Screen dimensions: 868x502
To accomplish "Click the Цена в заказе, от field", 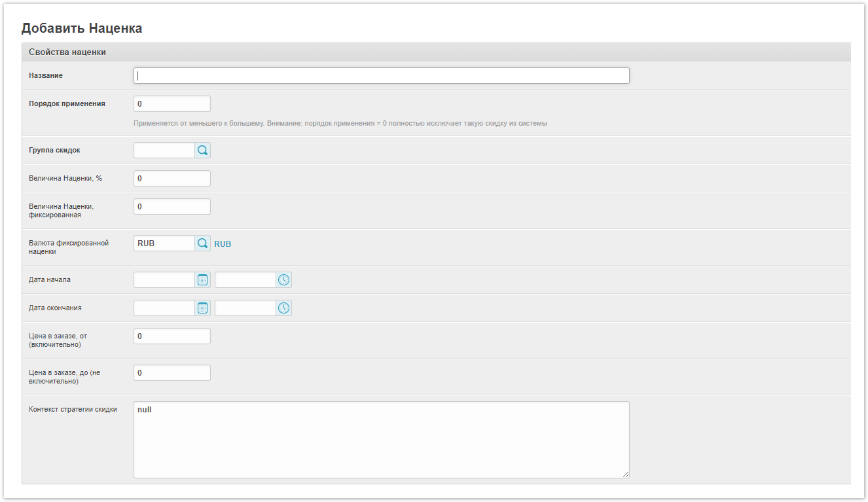I will (172, 336).
